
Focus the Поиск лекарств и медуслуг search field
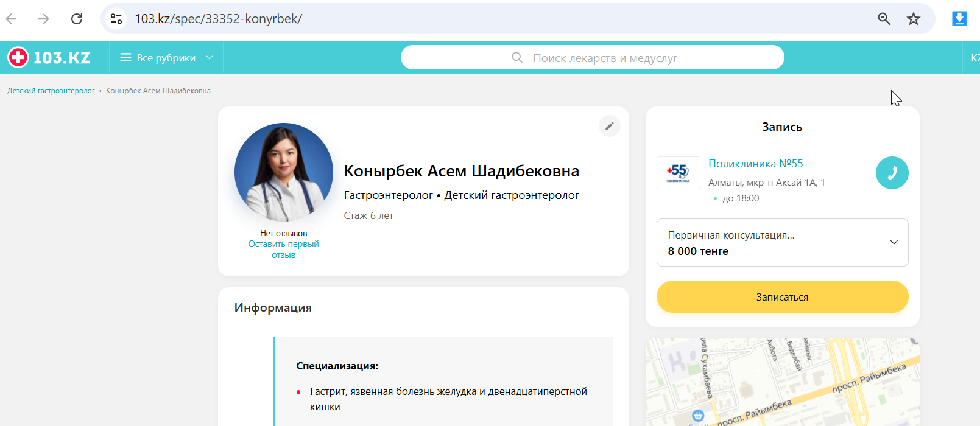click(592, 57)
